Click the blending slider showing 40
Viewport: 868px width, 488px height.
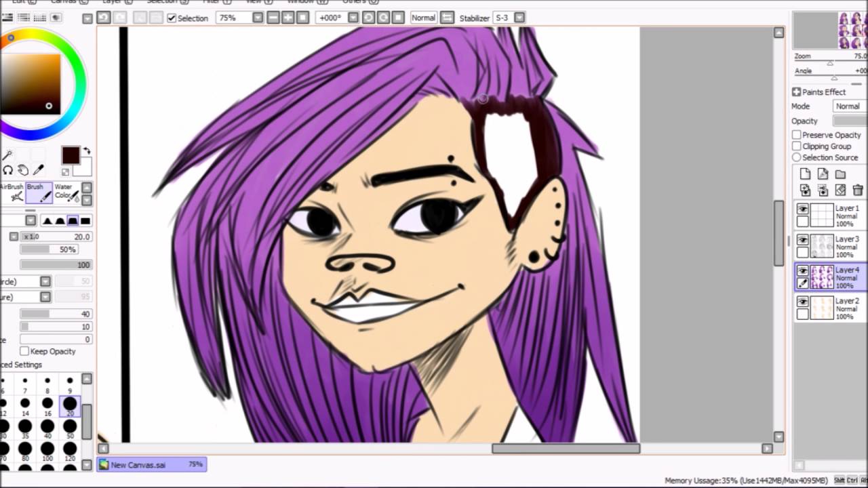pyautogui.click(x=56, y=314)
